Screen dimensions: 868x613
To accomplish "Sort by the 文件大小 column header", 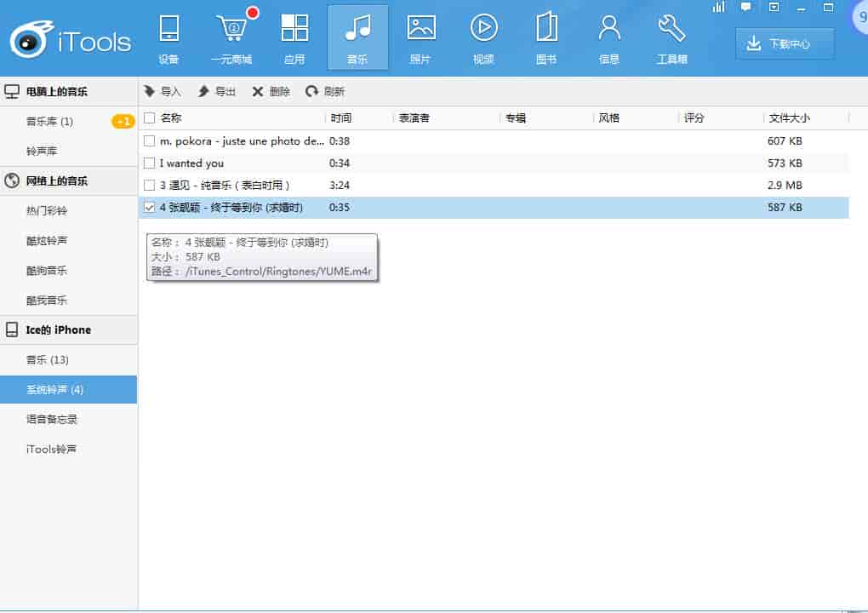I will [789, 118].
